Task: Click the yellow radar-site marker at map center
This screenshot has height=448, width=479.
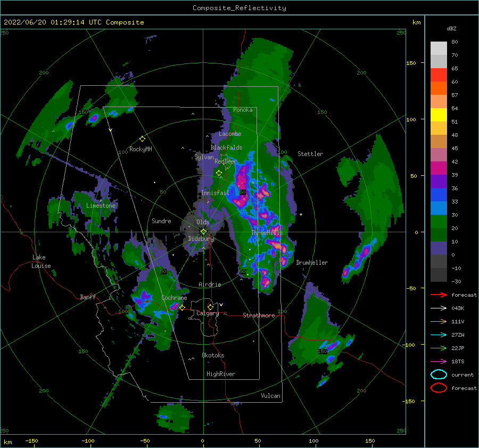Action: point(203,232)
